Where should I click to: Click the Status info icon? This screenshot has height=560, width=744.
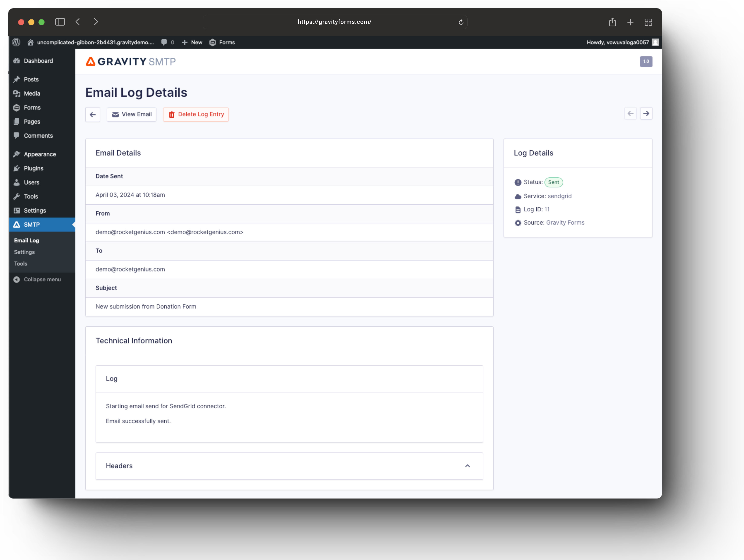pyautogui.click(x=518, y=182)
